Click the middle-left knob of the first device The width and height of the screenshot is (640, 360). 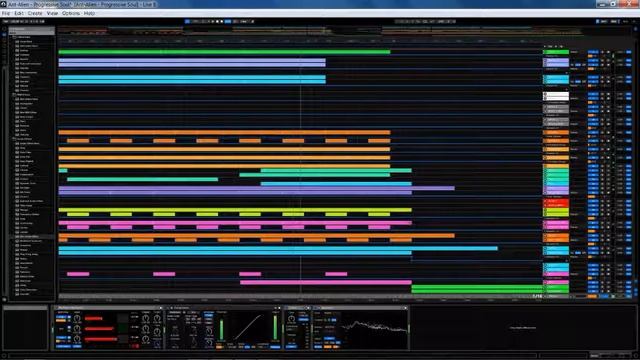[x=77, y=329]
